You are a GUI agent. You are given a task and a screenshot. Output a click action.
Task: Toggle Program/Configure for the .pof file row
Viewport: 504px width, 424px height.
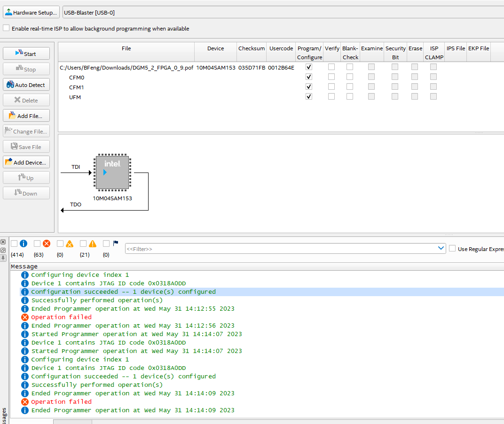click(x=309, y=67)
